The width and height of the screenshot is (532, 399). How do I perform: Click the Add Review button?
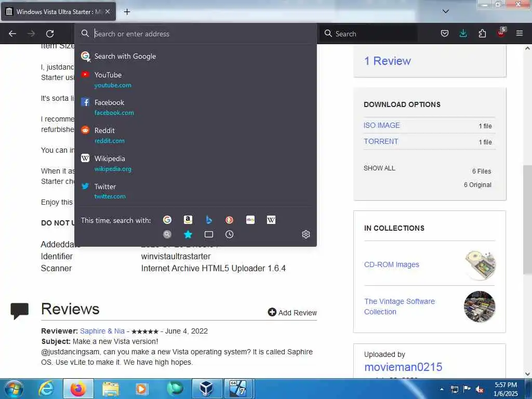[x=292, y=312]
